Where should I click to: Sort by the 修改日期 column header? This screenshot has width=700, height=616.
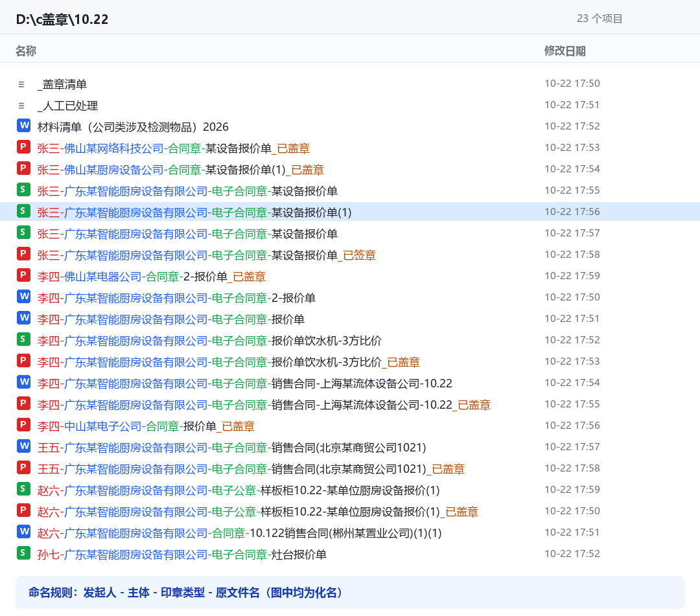565,51
